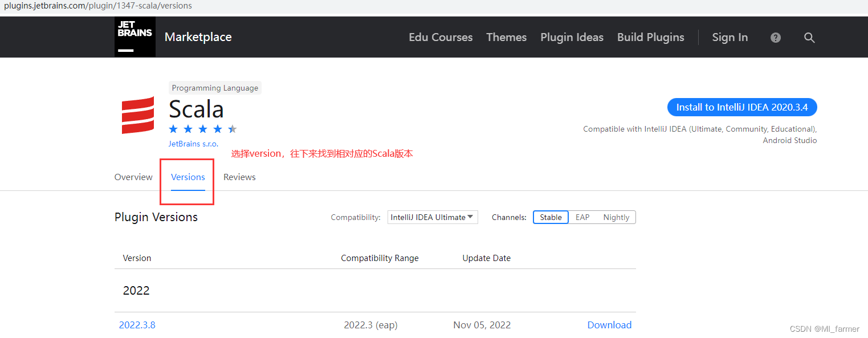
Task: Click the Scala plugin logo
Action: tap(137, 115)
